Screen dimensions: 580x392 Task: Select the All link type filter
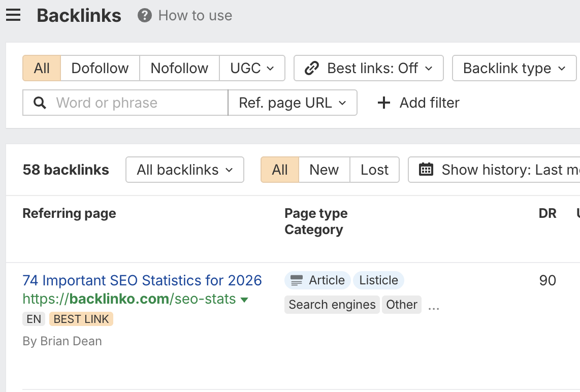(42, 68)
